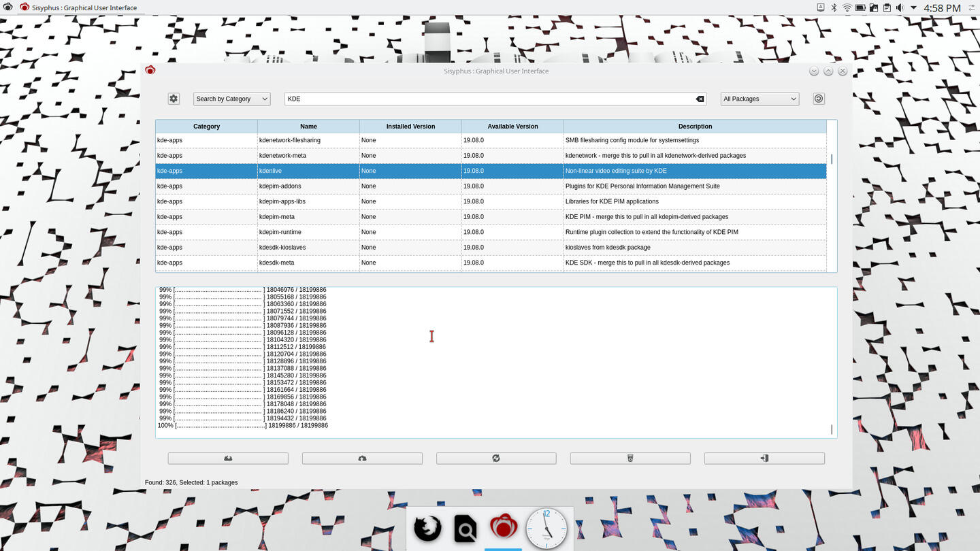Click the 4:58 PM panel clock
Image resolution: width=980 pixels, height=551 pixels.
click(x=942, y=7)
